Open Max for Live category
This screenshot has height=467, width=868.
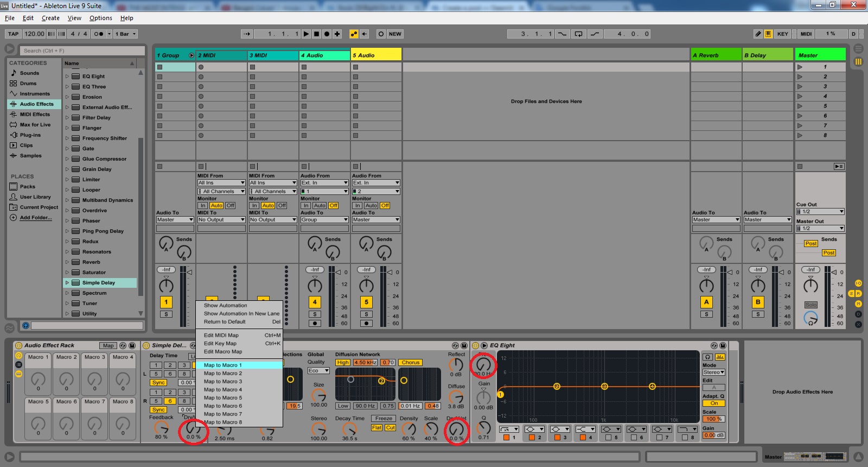(35, 125)
